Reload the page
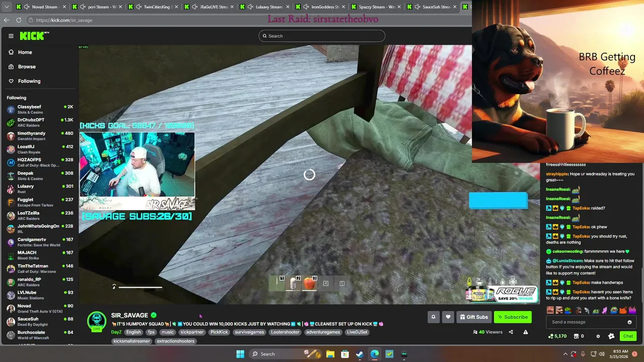The width and height of the screenshot is (644, 362). click(19, 20)
